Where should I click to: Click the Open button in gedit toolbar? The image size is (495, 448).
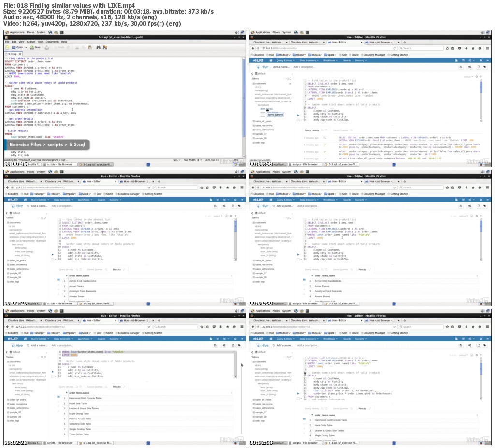coord(18,47)
